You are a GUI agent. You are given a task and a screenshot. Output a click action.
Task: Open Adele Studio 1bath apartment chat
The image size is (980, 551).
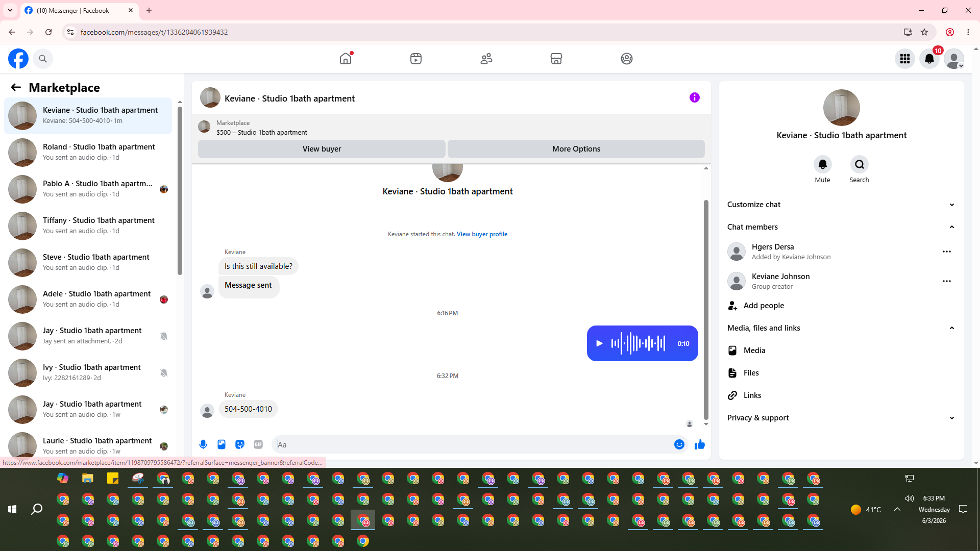(x=88, y=299)
